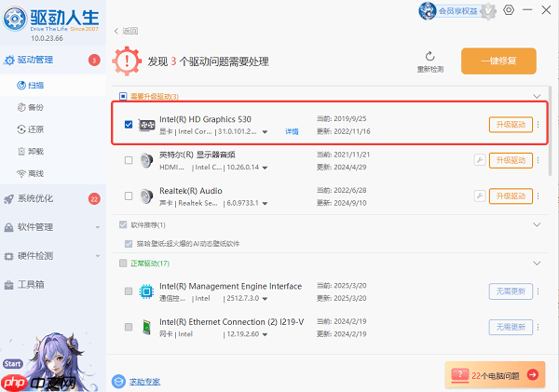Toggle the 需要升级驱动(3) group checkbox

[123, 96]
